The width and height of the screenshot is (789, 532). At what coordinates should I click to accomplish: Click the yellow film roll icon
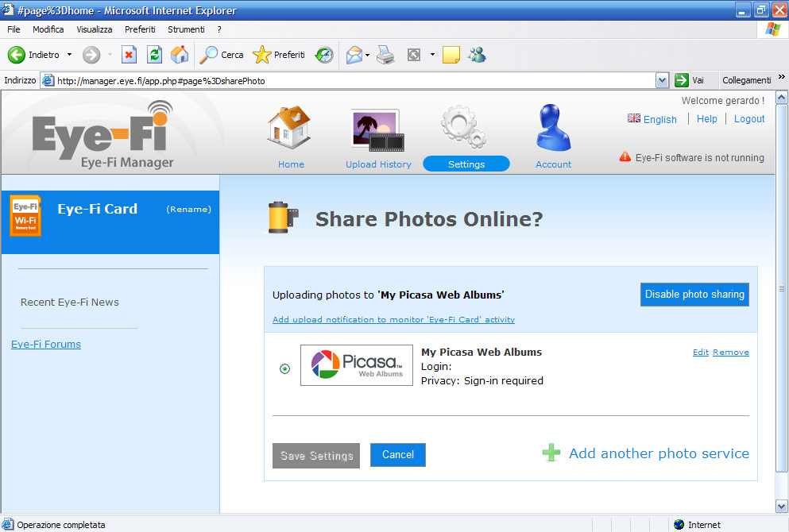284,218
